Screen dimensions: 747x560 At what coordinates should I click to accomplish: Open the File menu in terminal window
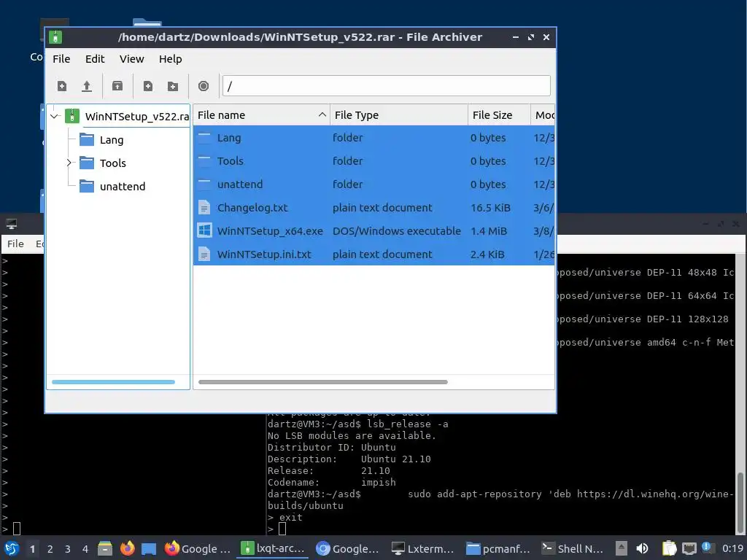point(15,244)
